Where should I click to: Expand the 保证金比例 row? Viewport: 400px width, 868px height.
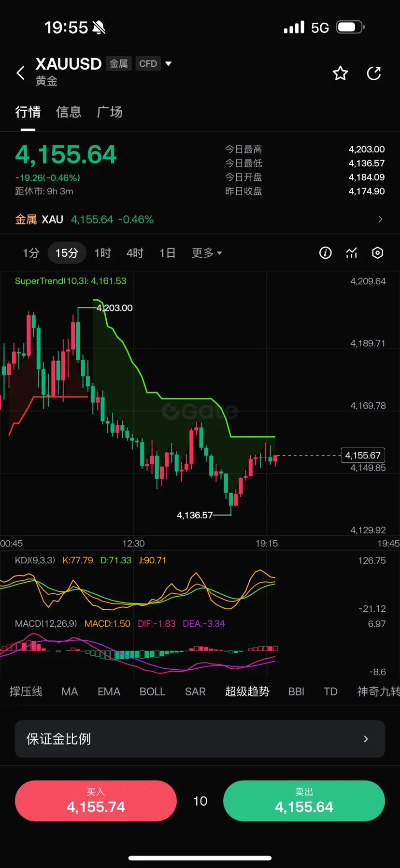(x=200, y=739)
